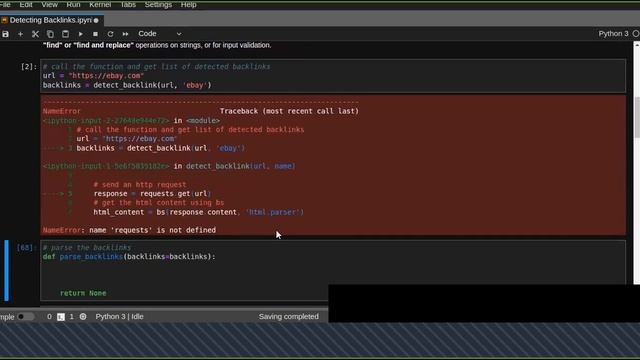Click the [2]: cell prompt
Screen dimensions: 640x360
[29, 67]
